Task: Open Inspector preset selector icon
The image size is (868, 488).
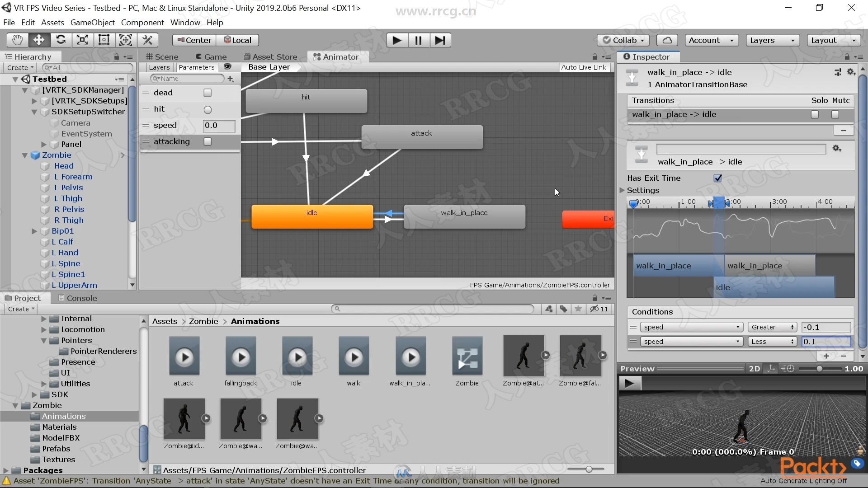Action: (x=838, y=72)
